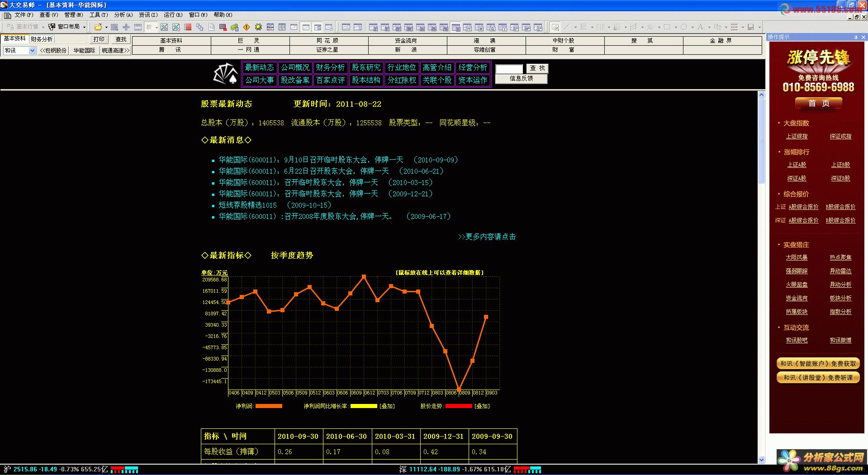Screen dimensions: 868x475
Task: Open the 文件(F) menu
Action: (x=24, y=15)
